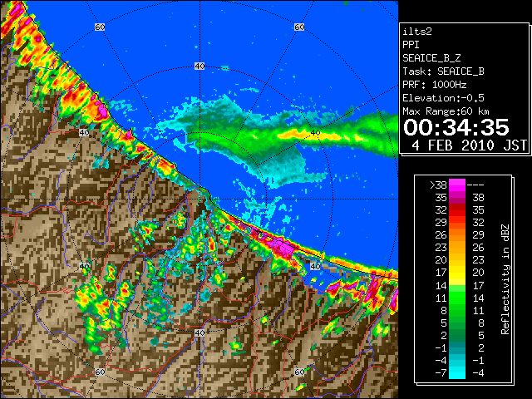532x399 pixels.
Task: Click the 60 ring label in the northeast
Action: [x=299, y=27]
